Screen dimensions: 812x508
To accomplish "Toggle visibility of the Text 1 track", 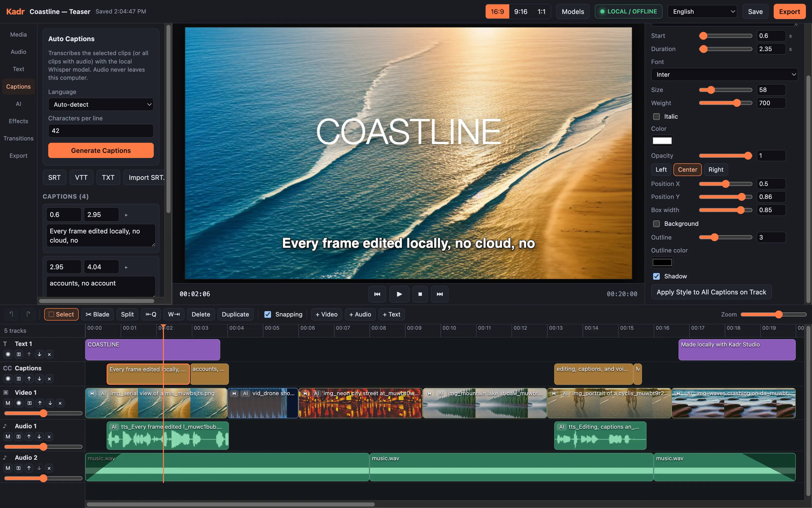I will 8,354.
